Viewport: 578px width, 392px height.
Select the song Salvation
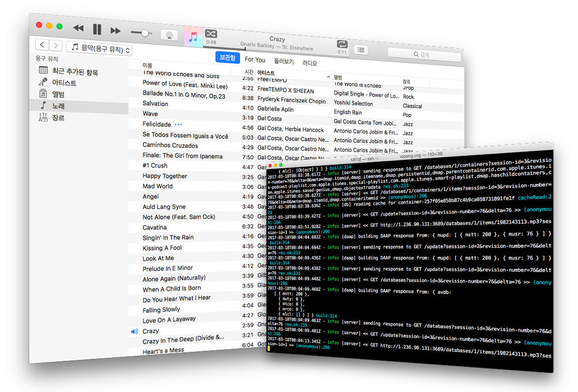[x=155, y=104]
